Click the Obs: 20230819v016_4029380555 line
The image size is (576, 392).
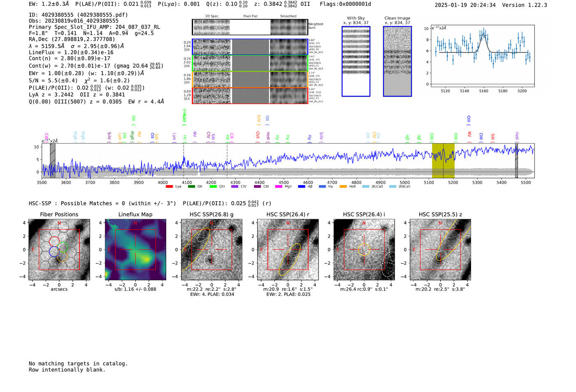point(74,21)
